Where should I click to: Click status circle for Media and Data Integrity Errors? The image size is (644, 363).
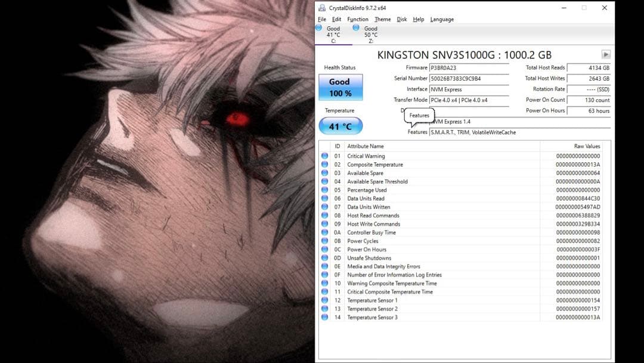tap(324, 266)
